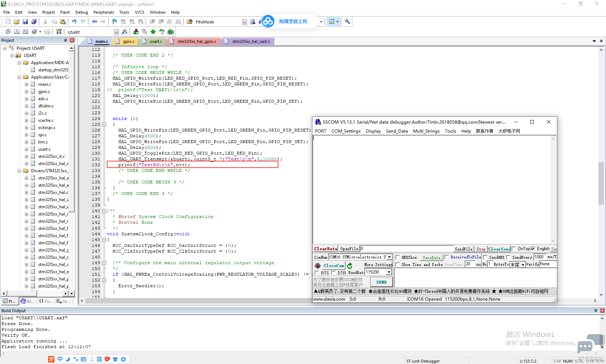The height and width of the screenshot is (364, 606).
Task: Click the SaveData button
Action: (431, 258)
